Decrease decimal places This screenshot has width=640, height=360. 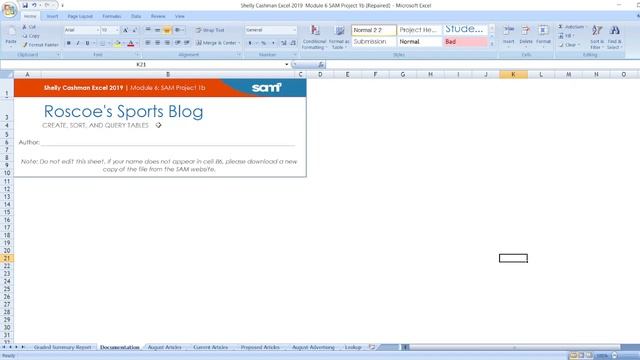pyautogui.click(x=293, y=43)
